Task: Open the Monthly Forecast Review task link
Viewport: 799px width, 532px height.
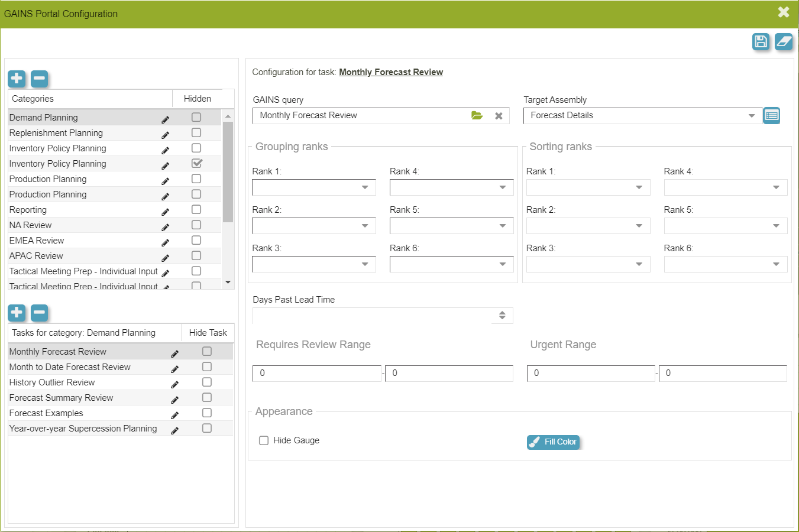Action: coord(390,72)
